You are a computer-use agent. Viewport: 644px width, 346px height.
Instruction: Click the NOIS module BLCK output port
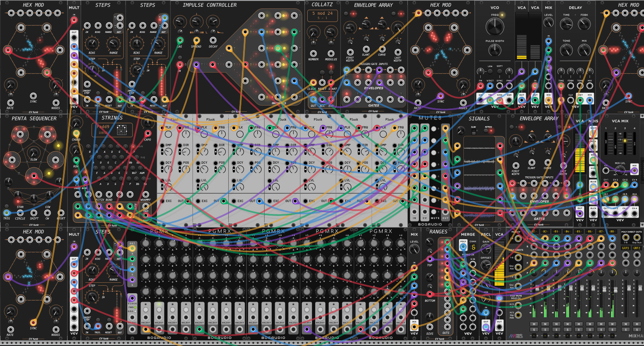pyautogui.click(x=593, y=214)
